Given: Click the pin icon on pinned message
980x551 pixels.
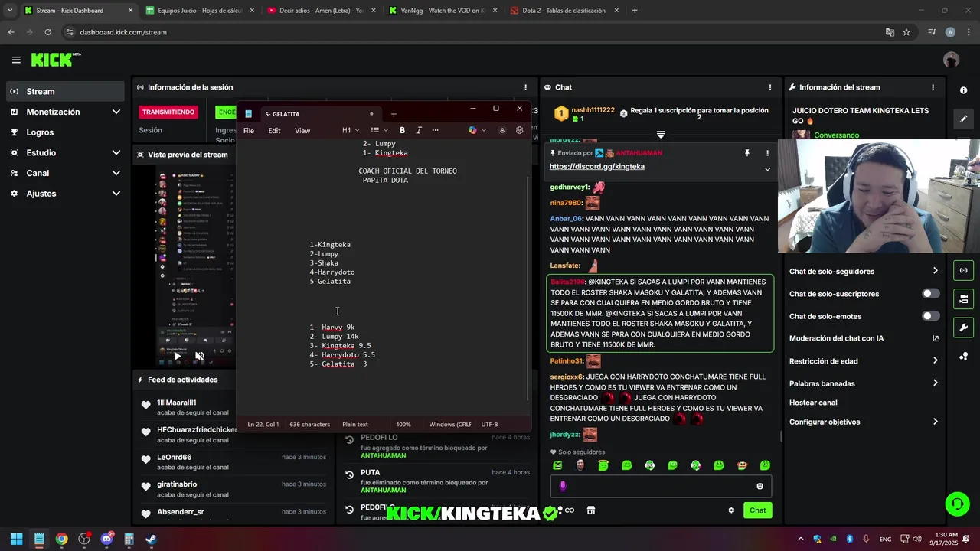Looking at the screenshot, I should pyautogui.click(x=746, y=153).
